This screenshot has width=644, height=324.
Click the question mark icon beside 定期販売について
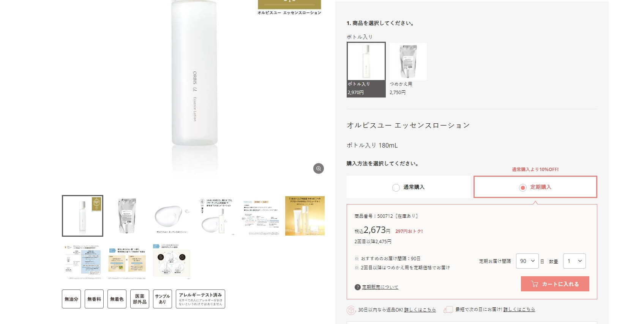click(x=357, y=287)
